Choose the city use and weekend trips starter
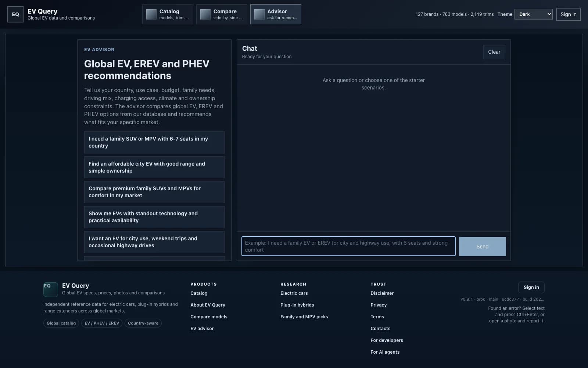 (154, 242)
